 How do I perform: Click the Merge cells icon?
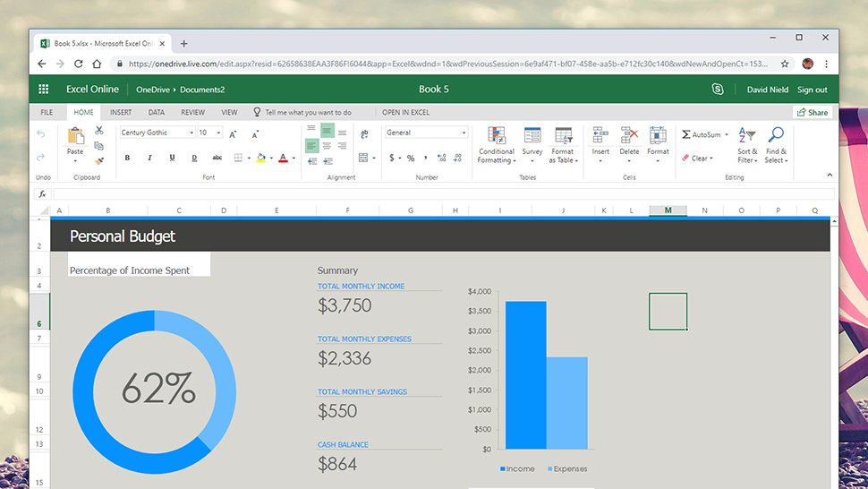363,158
